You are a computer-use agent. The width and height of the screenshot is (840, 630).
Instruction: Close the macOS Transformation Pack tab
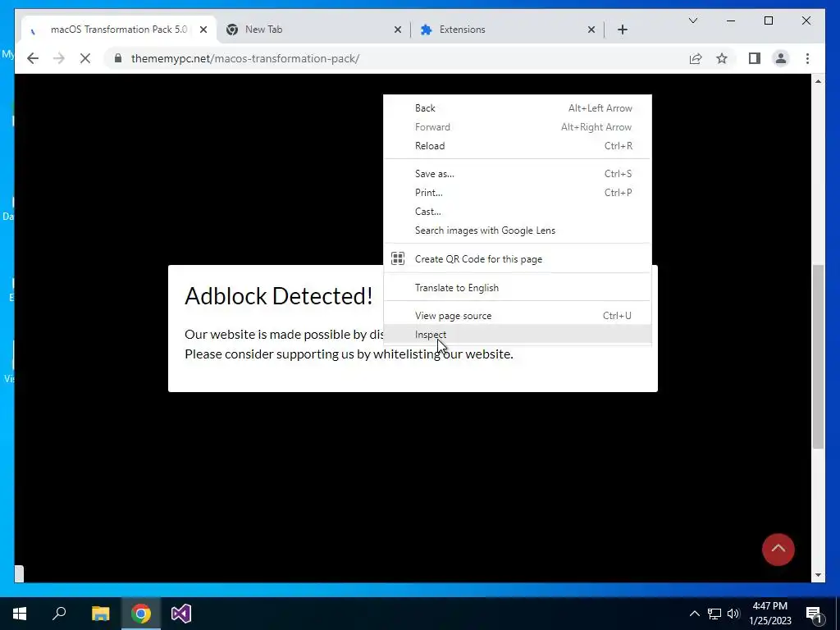click(x=203, y=30)
